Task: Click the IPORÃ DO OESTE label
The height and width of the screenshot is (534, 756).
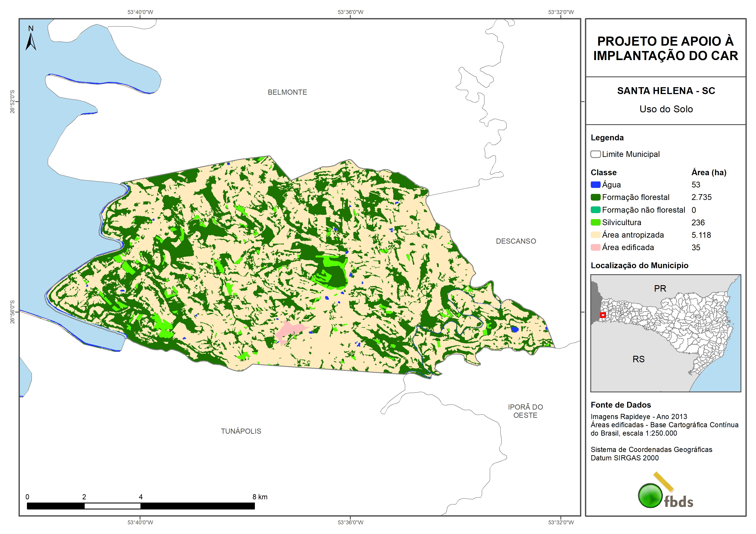Action: (x=525, y=411)
